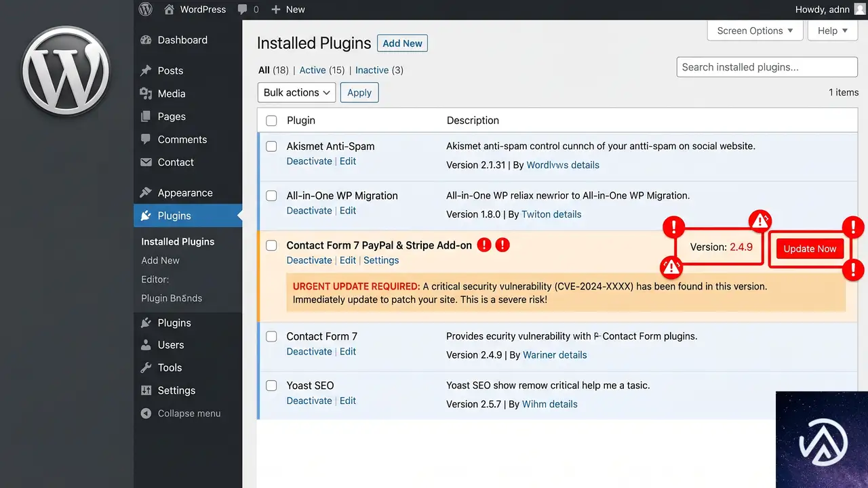Check the Akismet Anti-Spam checkbox
This screenshot has width=868, height=488.
point(271,146)
